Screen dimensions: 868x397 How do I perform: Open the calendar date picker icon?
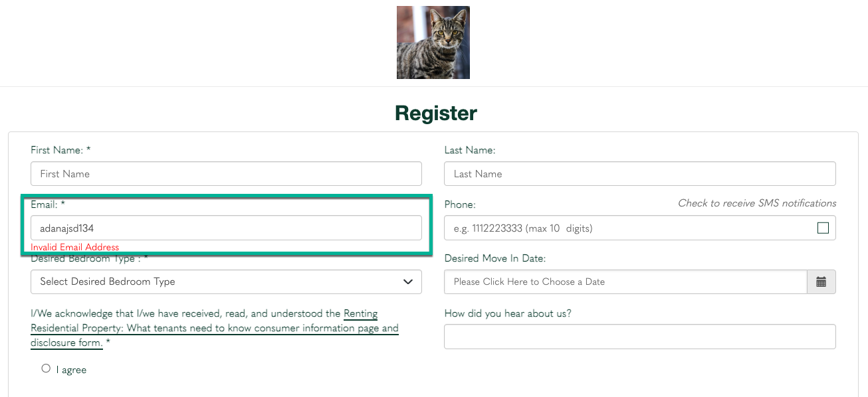[821, 281]
